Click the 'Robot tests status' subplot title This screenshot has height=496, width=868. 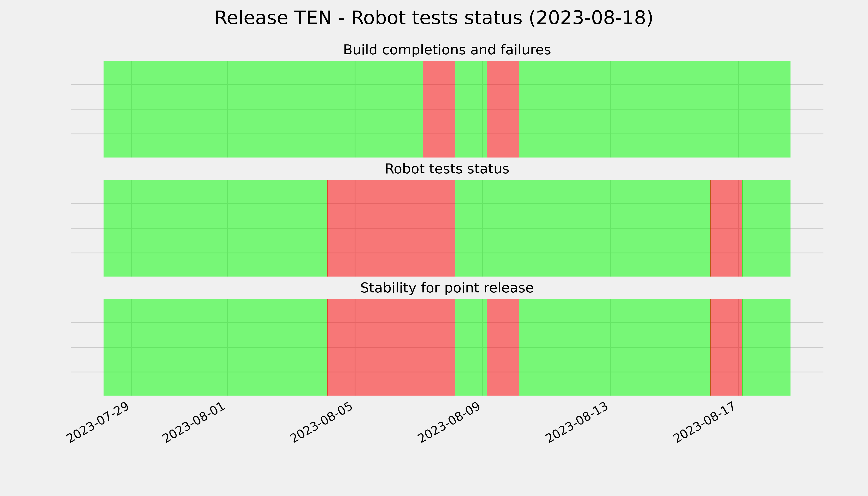point(447,169)
